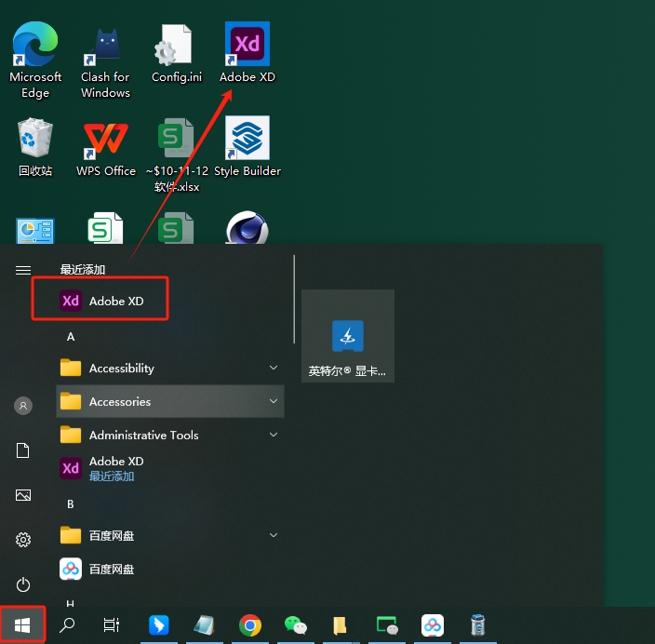Launch Clash for Windows desktop icon
Screen dimensions: 655x644
(106, 62)
